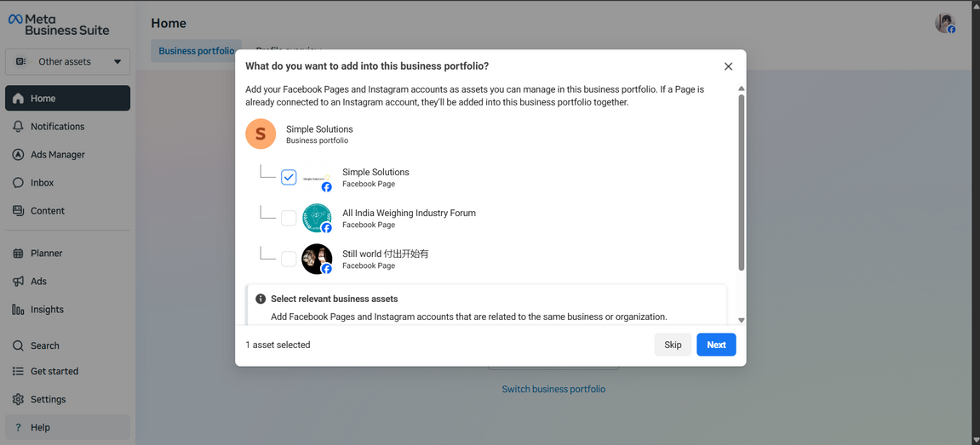Select the Still world page checkbox
Image resolution: width=980 pixels, height=445 pixels.
coord(289,260)
